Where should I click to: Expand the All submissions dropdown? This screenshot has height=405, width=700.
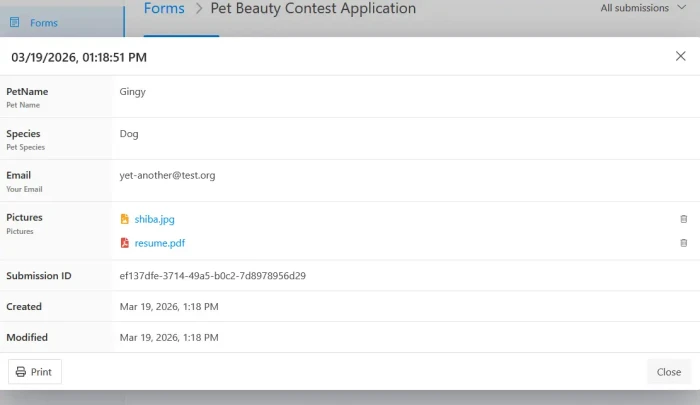pos(643,8)
